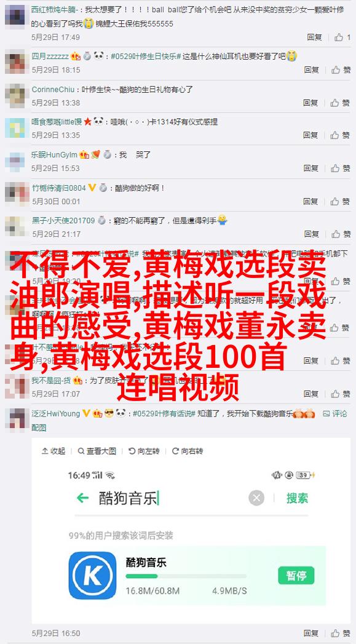Open 查看大图 to view the large image
The height and width of the screenshot is (644, 356).
click(97, 451)
